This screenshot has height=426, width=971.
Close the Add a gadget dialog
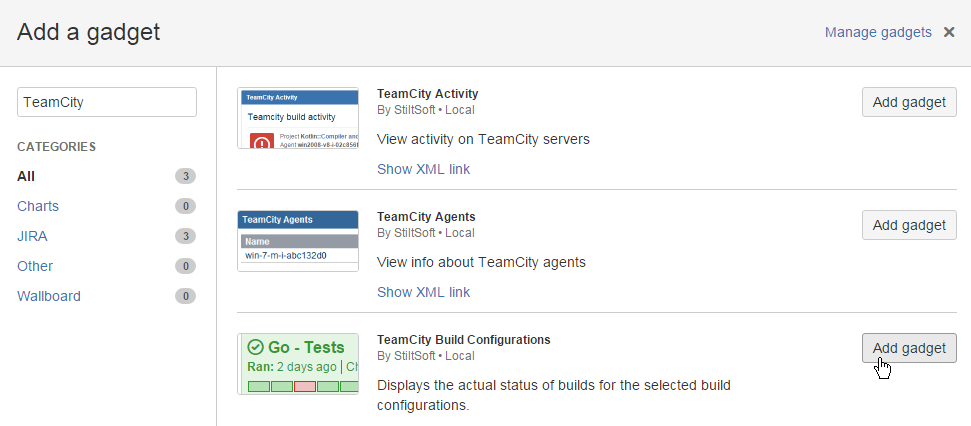pos(949,32)
